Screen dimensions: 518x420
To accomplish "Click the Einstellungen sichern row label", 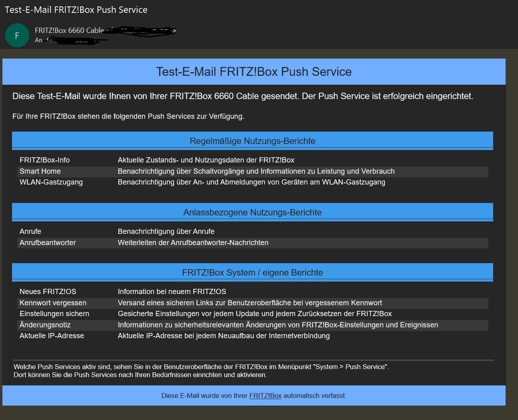I will click(x=55, y=314).
